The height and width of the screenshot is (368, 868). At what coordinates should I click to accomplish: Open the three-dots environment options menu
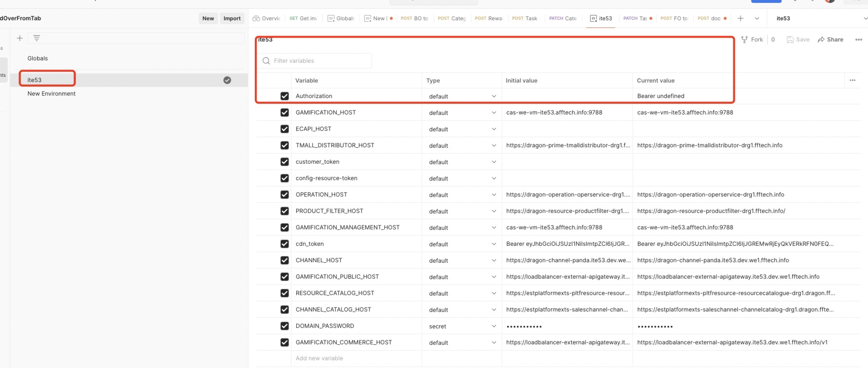(x=858, y=40)
